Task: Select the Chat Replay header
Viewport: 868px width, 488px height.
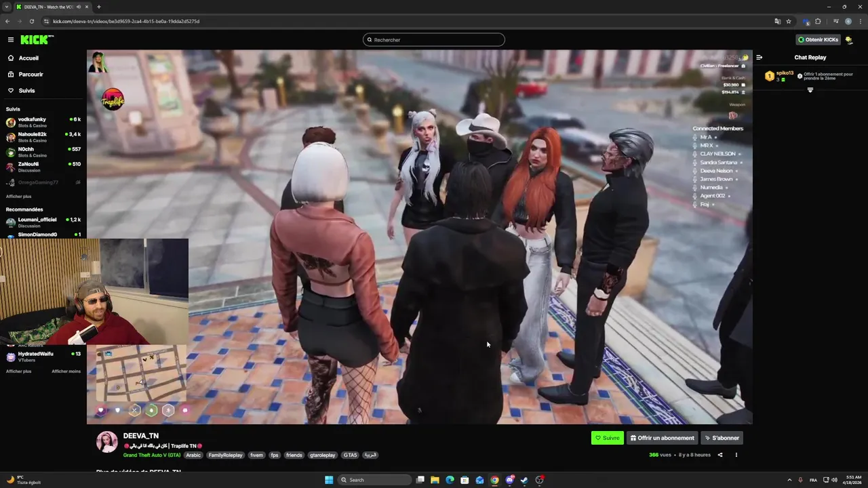Action: tap(810, 58)
